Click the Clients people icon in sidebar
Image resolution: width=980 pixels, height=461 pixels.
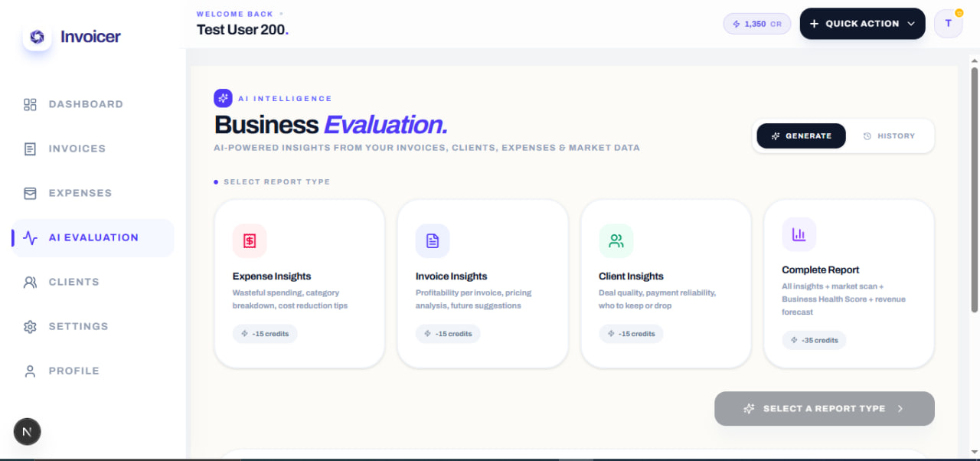(x=30, y=282)
